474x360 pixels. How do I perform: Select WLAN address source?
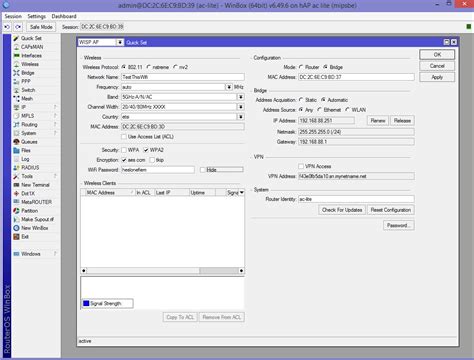pyautogui.click(x=347, y=110)
